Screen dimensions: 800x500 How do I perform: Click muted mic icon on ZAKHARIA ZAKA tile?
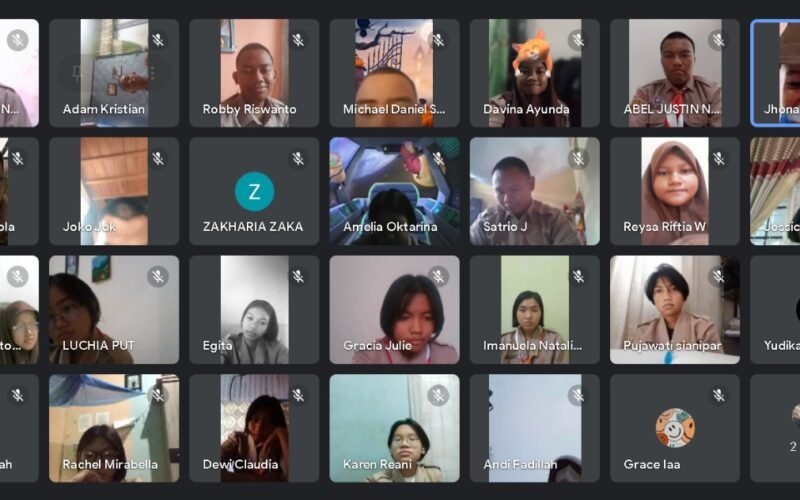tap(298, 158)
